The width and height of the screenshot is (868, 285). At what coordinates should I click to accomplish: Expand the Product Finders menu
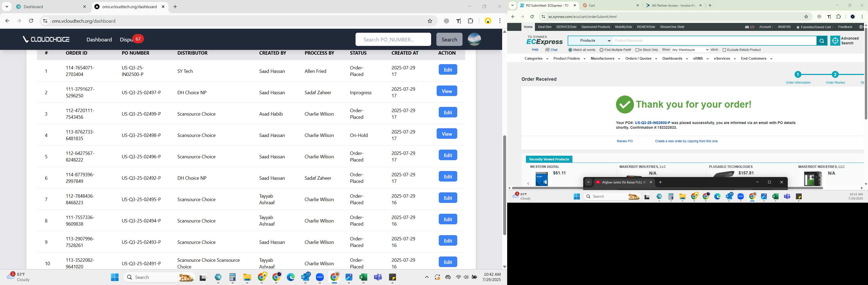coord(569,59)
